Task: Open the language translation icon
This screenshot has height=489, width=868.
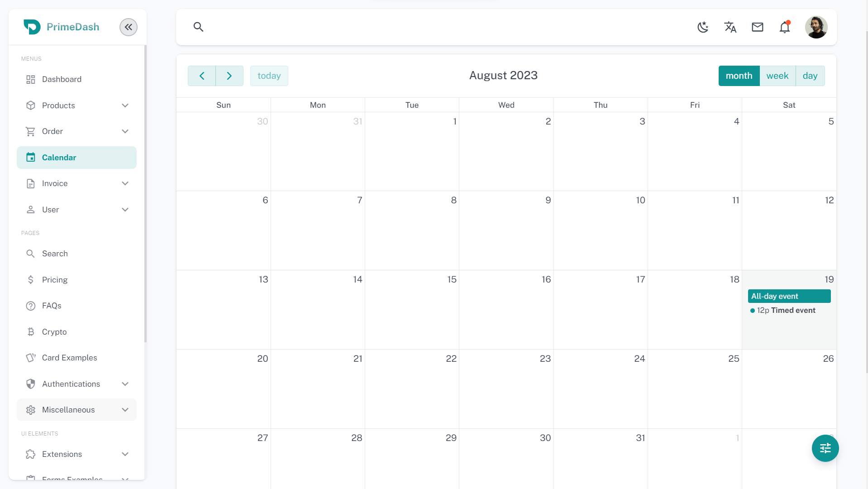Action: click(x=730, y=27)
